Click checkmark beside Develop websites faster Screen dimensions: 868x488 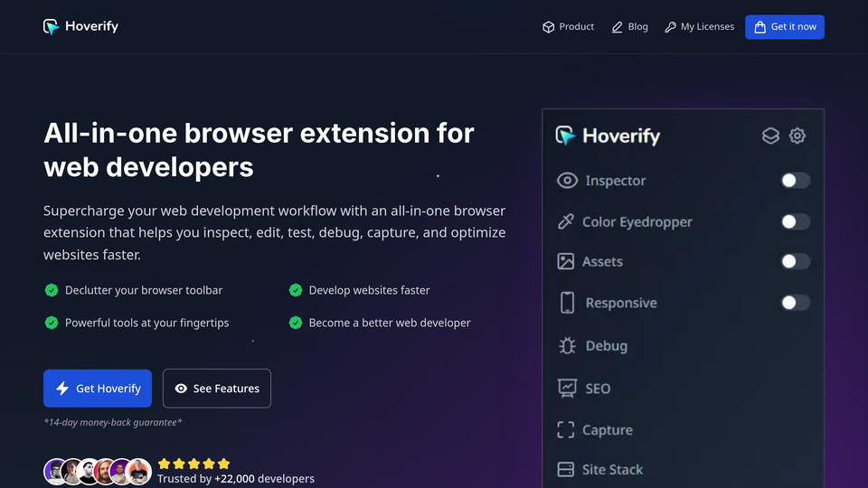click(x=296, y=290)
